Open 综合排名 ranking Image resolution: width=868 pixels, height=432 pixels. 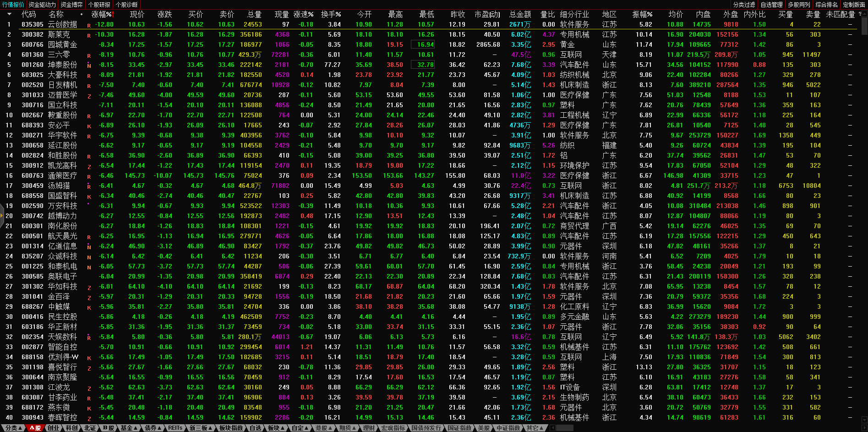tap(826, 5)
